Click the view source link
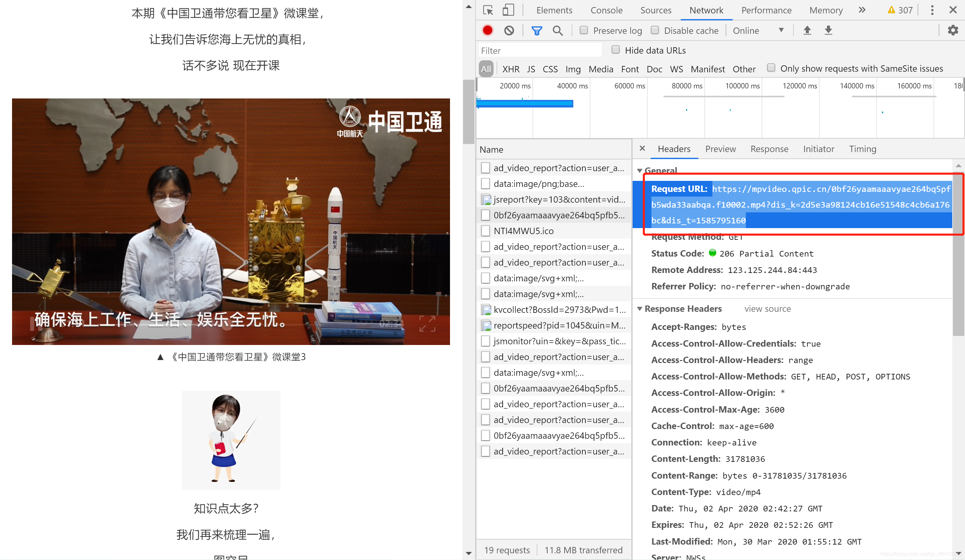This screenshot has height=560, width=965. pos(767,309)
